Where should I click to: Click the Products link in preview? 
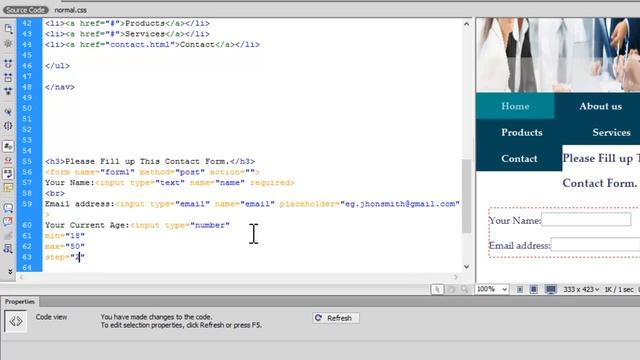tap(522, 132)
